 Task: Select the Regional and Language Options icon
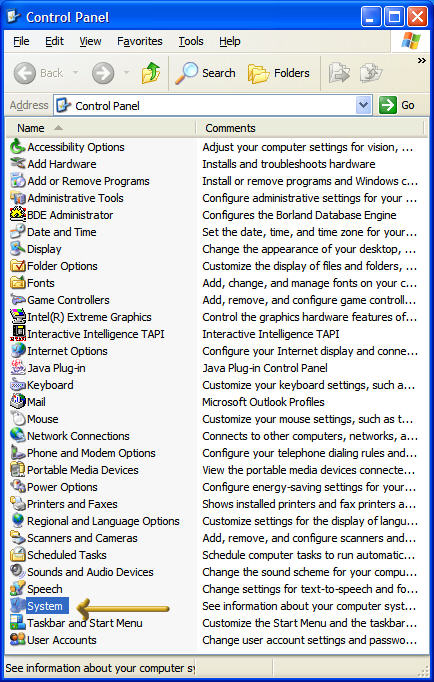(18, 520)
